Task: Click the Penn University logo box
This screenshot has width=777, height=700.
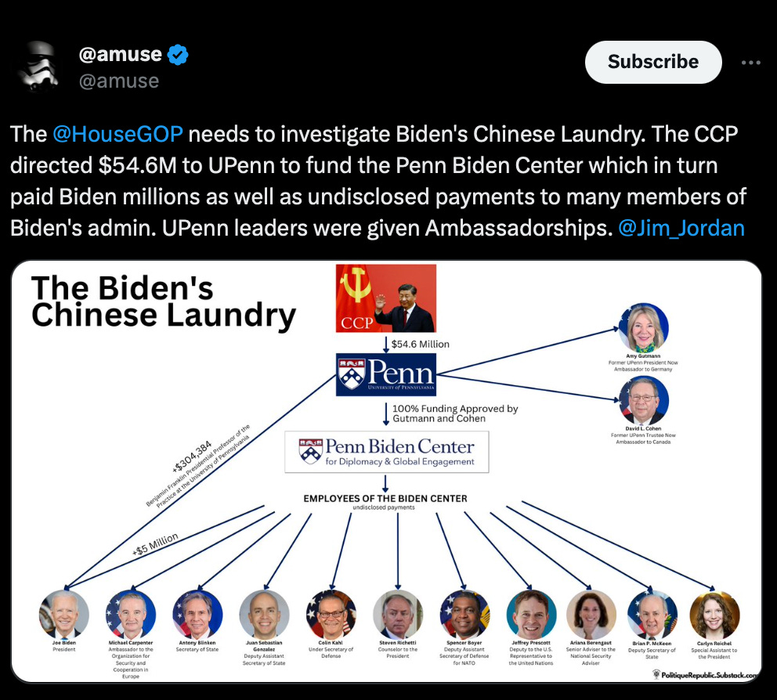Action: [386, 374]
